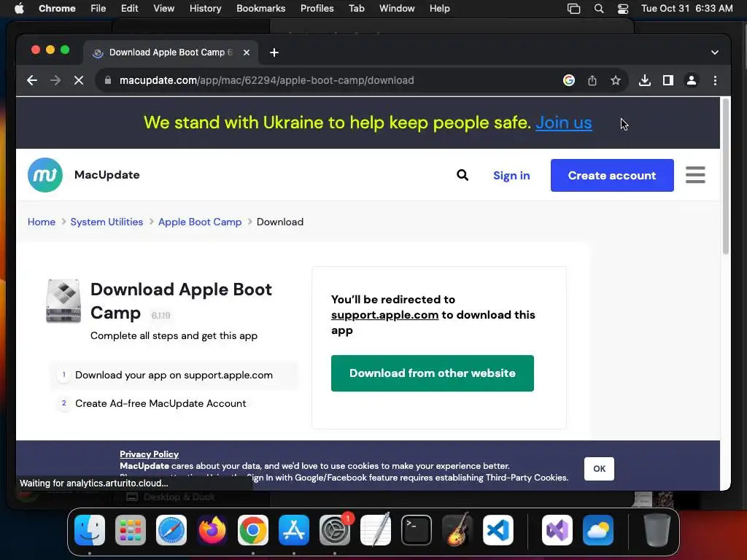Click the Apple Boot Camp app icon
The width and height of the screenshot is (747, 560).
point(63,300)
